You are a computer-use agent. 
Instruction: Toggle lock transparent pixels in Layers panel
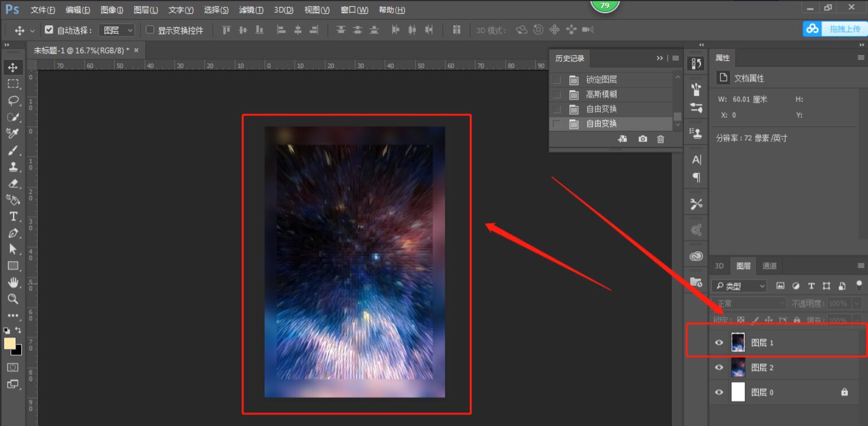pos(741,320)
